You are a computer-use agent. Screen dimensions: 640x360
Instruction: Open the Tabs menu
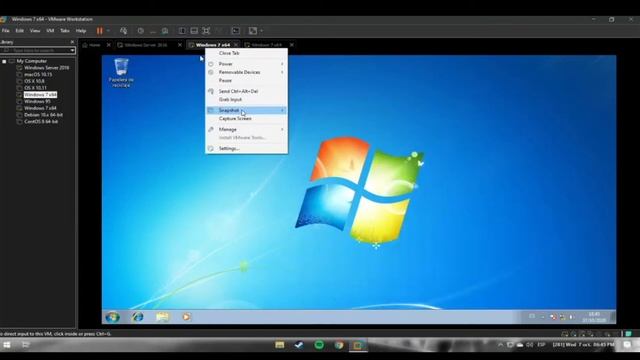[x=65, y=31]
